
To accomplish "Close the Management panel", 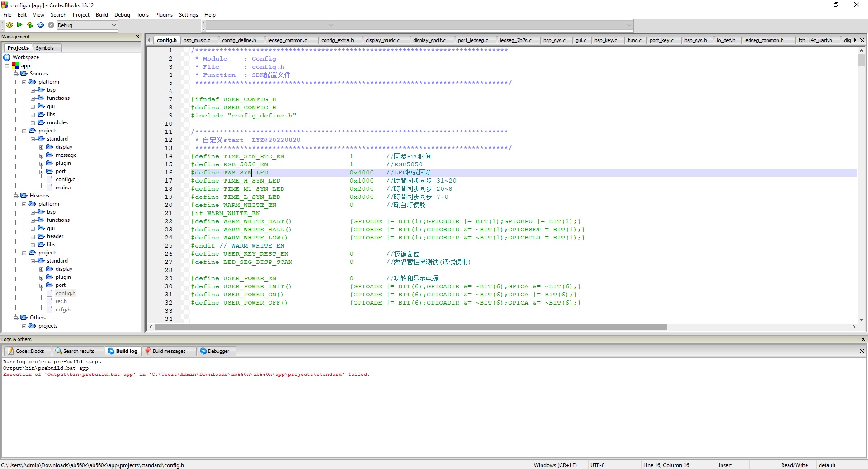I will (138, 37).
